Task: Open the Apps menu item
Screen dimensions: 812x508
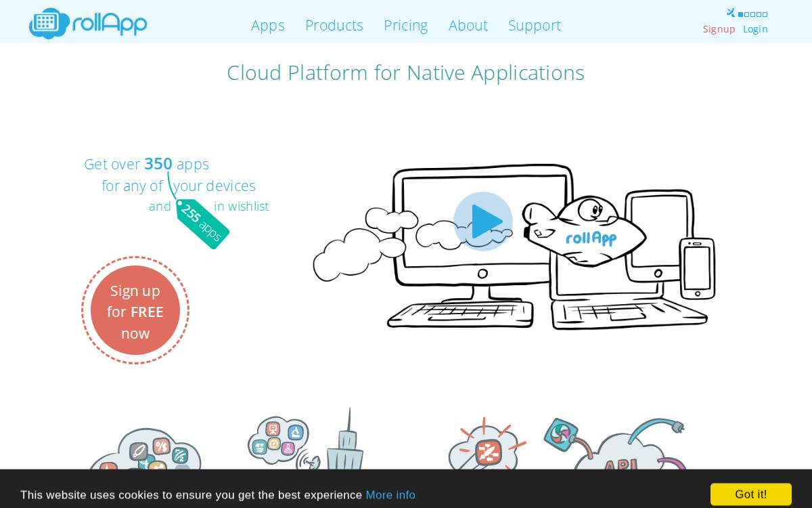Action: click(268, 25)
